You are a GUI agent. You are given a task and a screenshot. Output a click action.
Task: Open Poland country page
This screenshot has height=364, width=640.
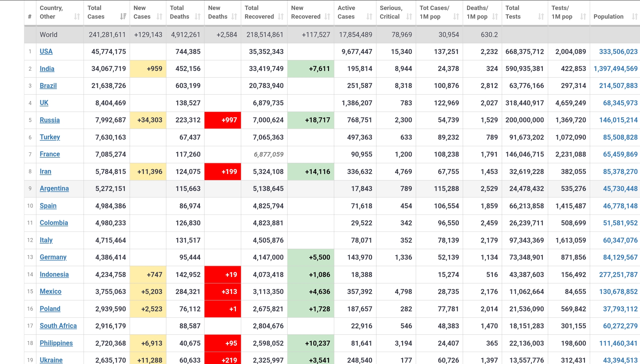pyautogui.click(x=50, y=309)
